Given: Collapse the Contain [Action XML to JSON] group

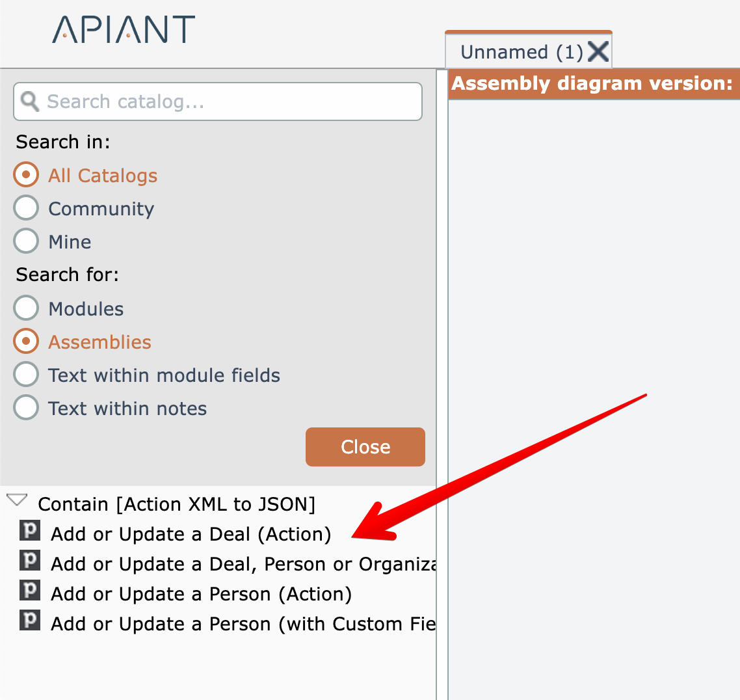Looking at the screenshot, I should point(16,501).
